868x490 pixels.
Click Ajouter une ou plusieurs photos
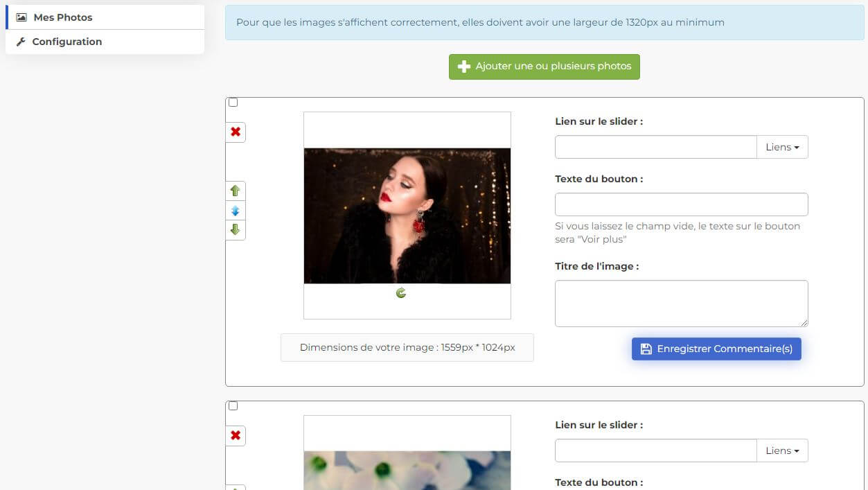click(544, 67)
